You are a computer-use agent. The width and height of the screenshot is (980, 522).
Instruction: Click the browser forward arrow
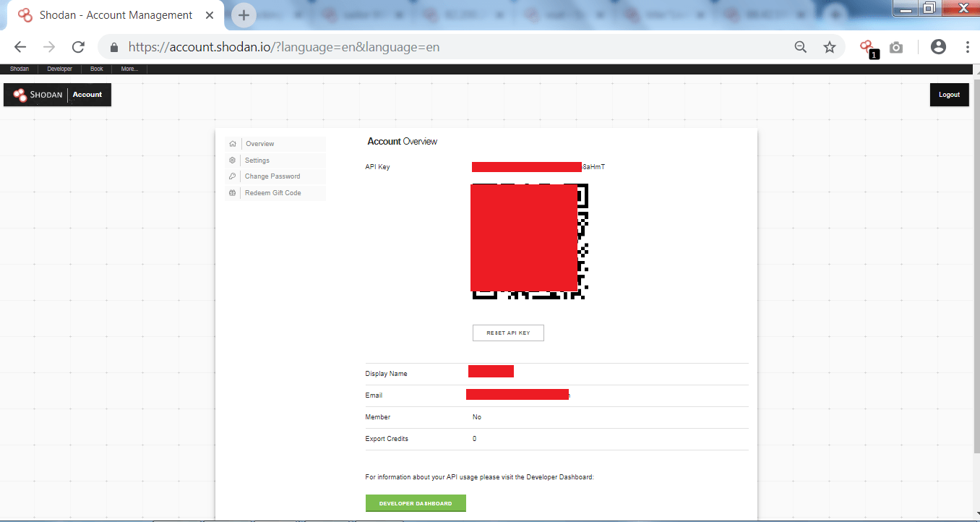(49, 47)
